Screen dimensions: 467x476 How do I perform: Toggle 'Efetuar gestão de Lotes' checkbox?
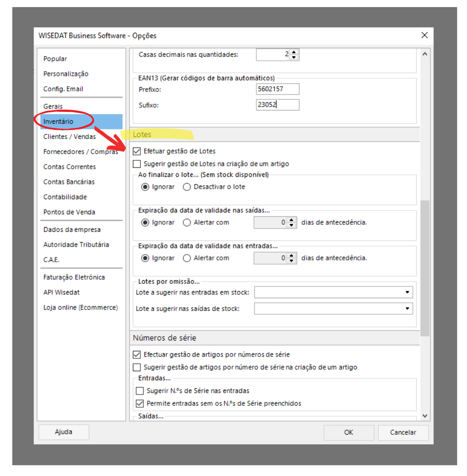pos(137,151)
